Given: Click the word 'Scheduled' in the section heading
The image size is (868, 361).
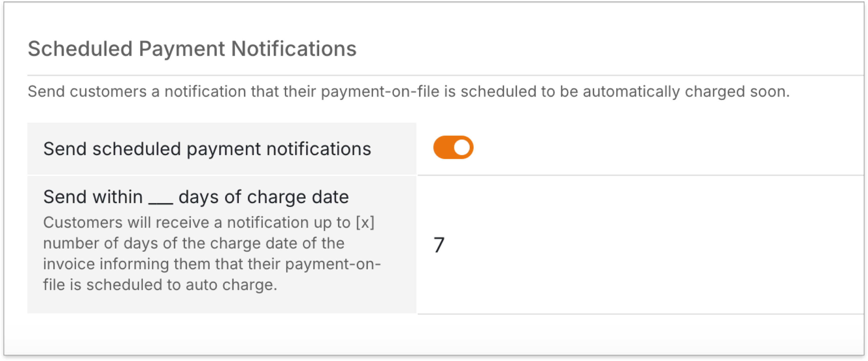Looking at the screenshot, I should (x=80, y=49).
